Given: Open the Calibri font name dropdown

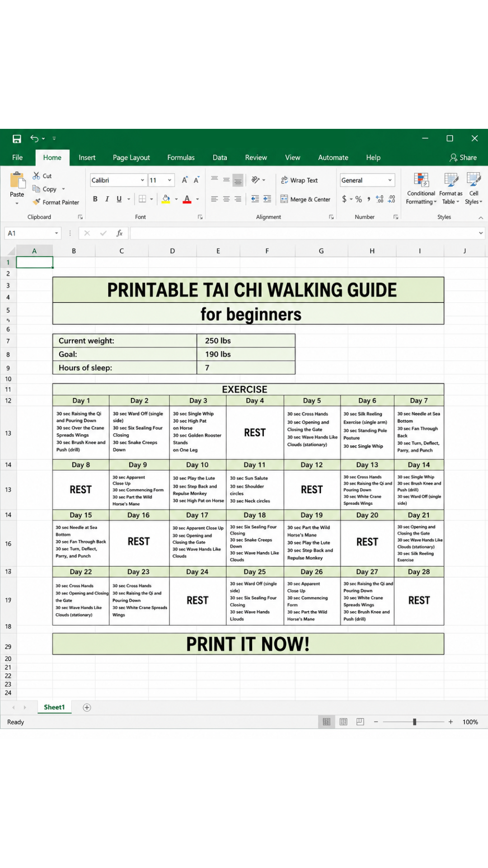Looking at the screenshot, I should 142,180.
